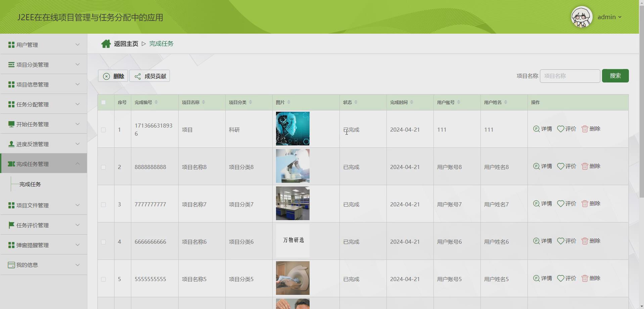
Task: Click the 我的信息 card icon
Action: point(11,265)
